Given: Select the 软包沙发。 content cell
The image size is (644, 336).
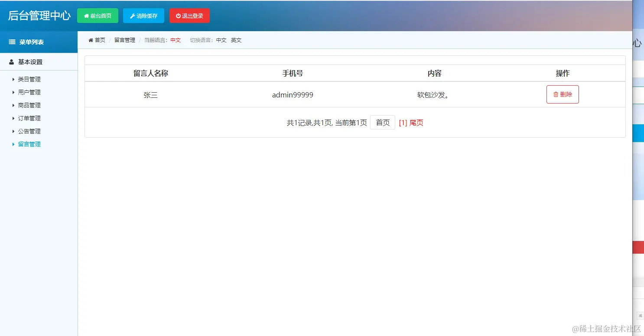Looking at the screenshot, I should [434, 95].
